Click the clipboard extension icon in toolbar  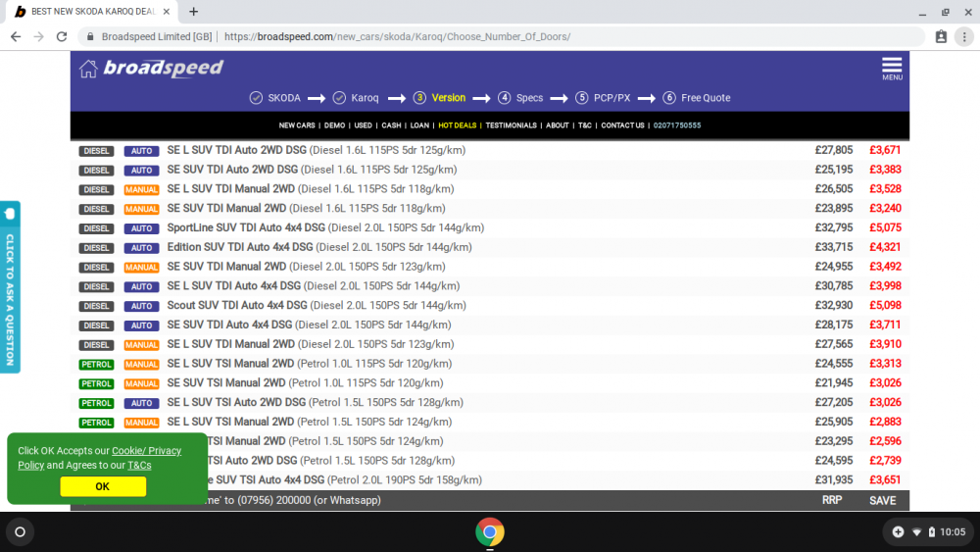[x=941, y=37]
